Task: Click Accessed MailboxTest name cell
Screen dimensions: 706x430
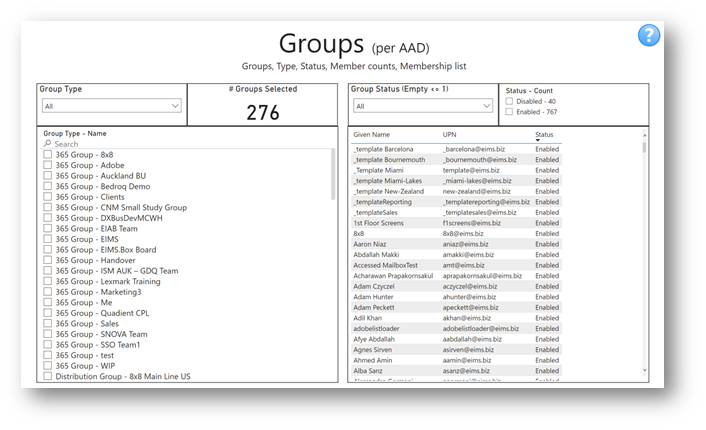Action: point(385,265)
